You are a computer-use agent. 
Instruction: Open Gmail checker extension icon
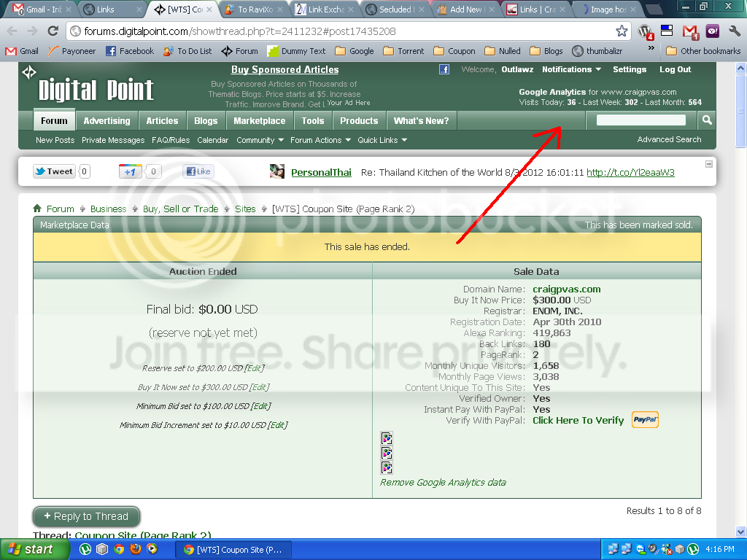[x=690, y=32]
